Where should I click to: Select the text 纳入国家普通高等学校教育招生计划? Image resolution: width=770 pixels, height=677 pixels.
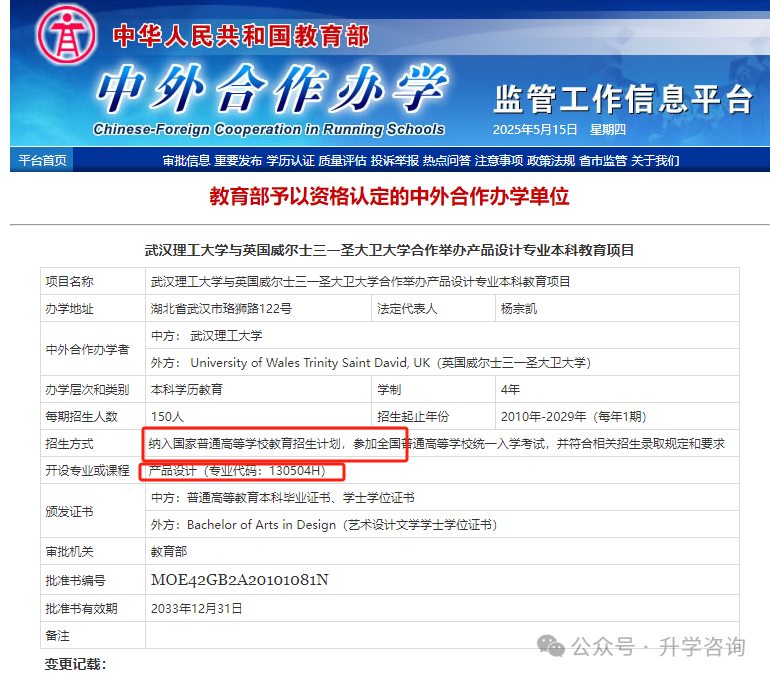(x=245, y=444)
